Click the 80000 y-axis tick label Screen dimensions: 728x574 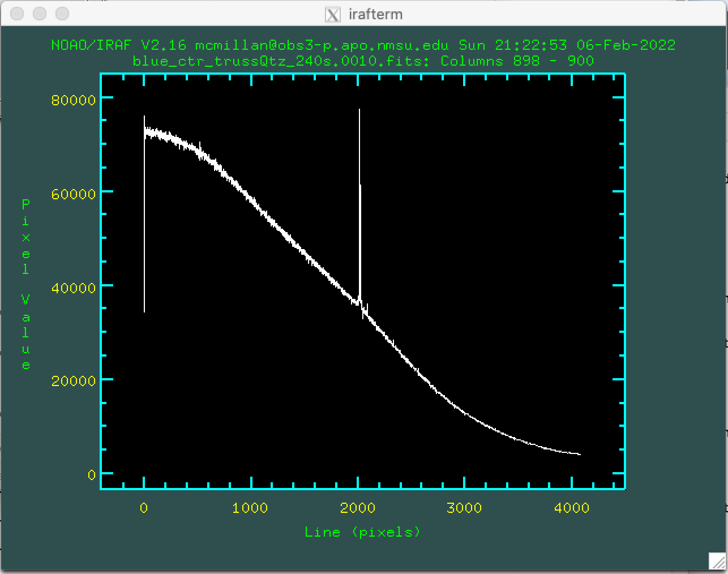73,100
